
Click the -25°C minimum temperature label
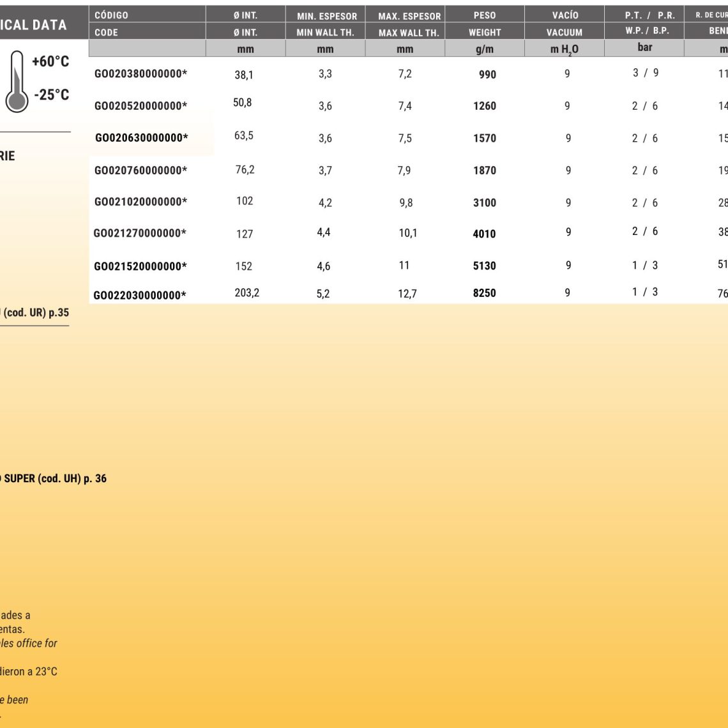[x=52, y=95]
